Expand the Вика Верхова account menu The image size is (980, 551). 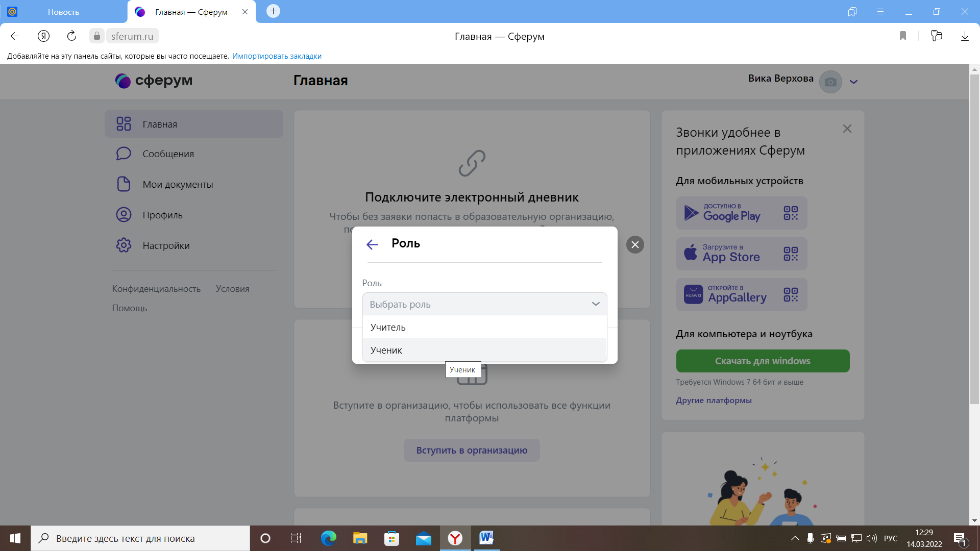tap(853, 82)
